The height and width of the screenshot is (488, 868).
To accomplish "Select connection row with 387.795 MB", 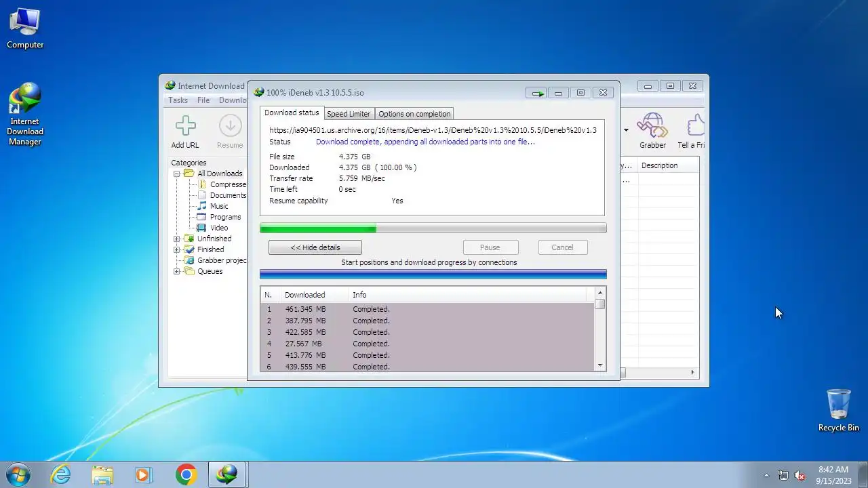I will coord(427,321).
